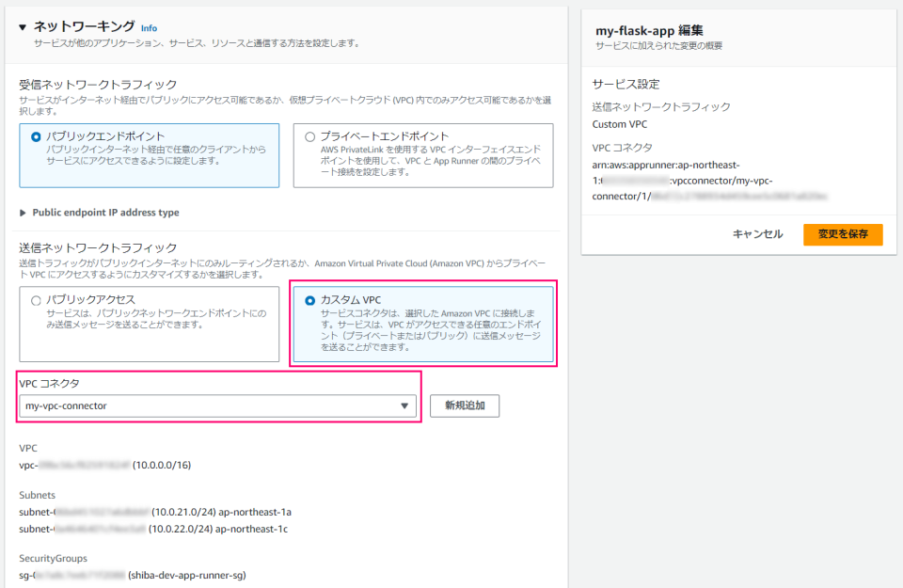
Task: Click the 新規追加 button
Action: click(x=464, y=405)
